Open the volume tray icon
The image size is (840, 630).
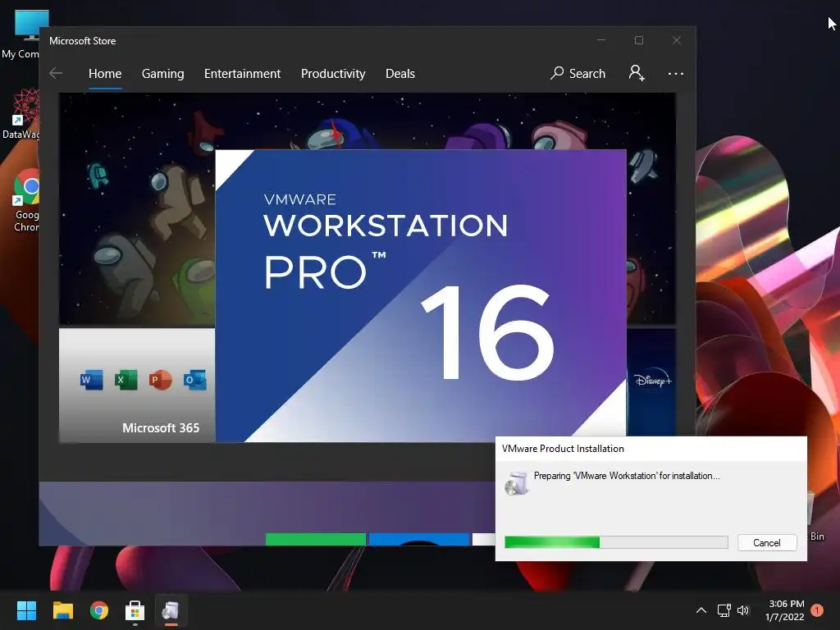[x=743, y=610]
